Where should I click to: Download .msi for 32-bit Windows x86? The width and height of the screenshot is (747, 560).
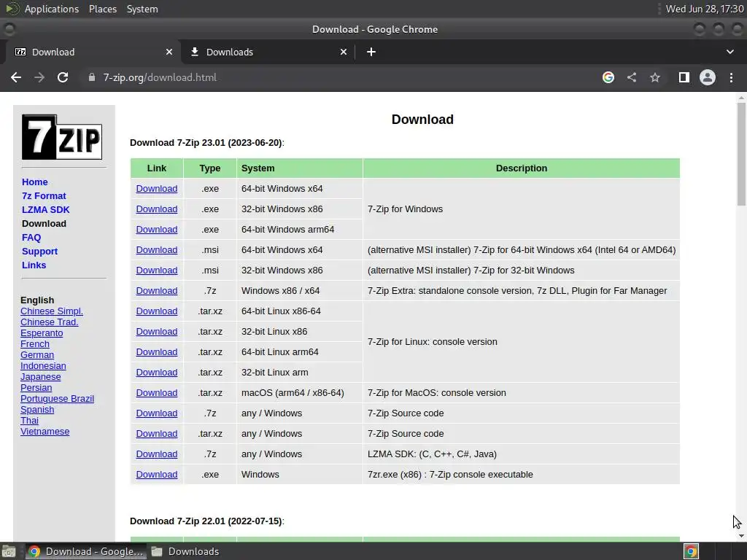pyautogui.click(x=157, y=271)
